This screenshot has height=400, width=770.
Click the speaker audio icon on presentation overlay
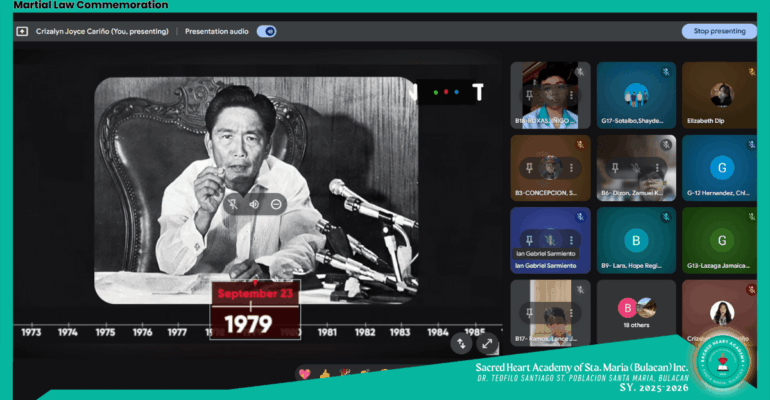point(254,204)
